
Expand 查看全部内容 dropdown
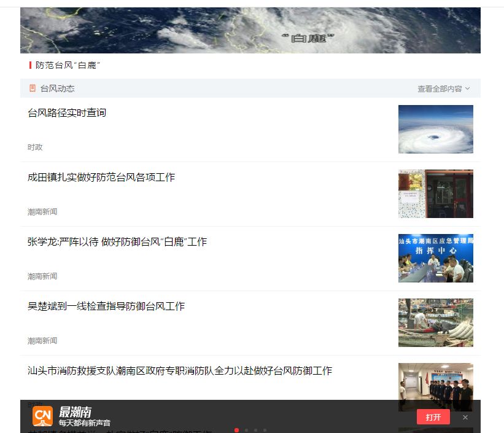pos(443,88)
